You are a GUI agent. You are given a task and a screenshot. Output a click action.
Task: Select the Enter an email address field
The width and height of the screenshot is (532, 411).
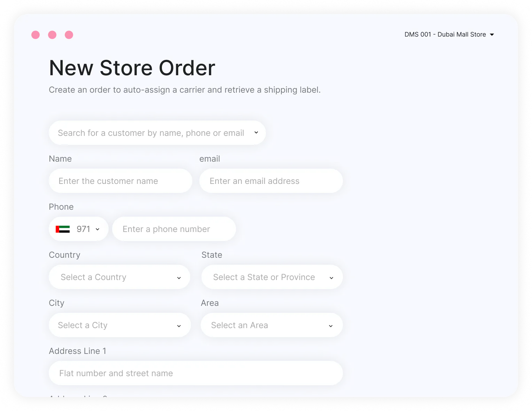pos(271,181)
